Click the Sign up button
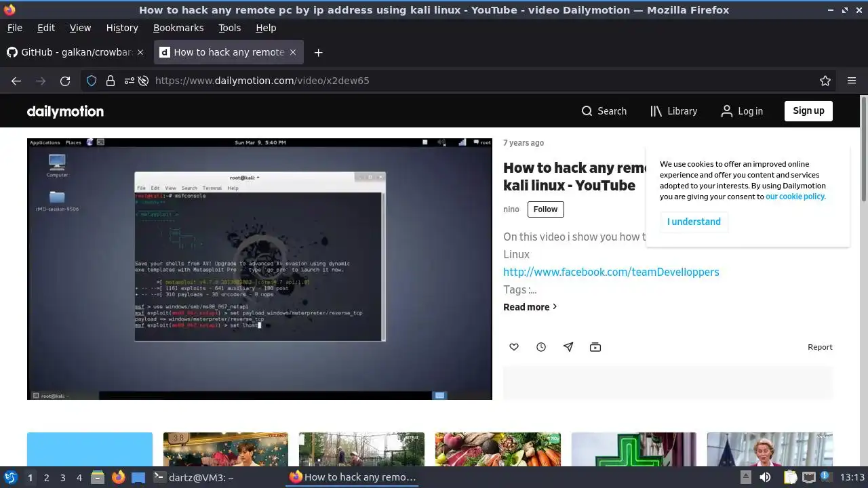Screen dimensions: 868x488 pos(808,111)
